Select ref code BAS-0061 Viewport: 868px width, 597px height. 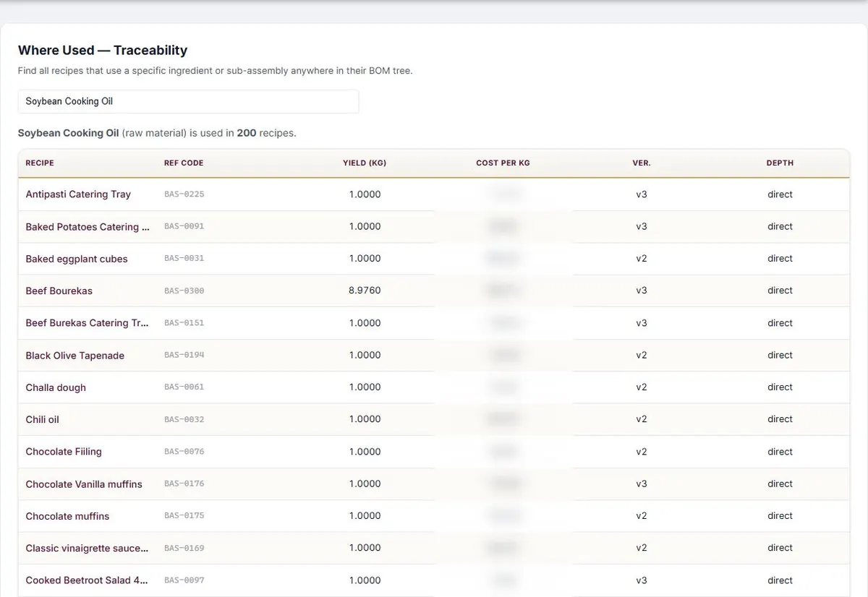184,387
